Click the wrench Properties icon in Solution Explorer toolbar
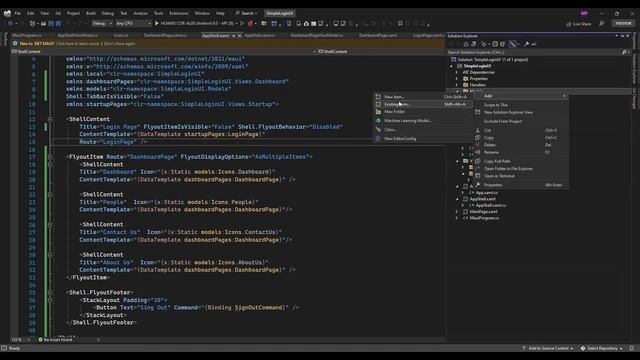This screenshot has width=640, height=360. tap(527, 44)
